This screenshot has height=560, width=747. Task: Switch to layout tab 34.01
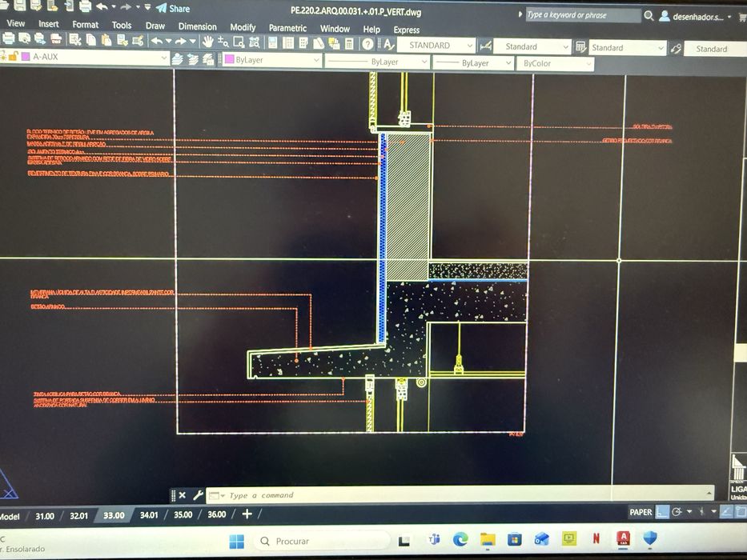coord(149,514)
